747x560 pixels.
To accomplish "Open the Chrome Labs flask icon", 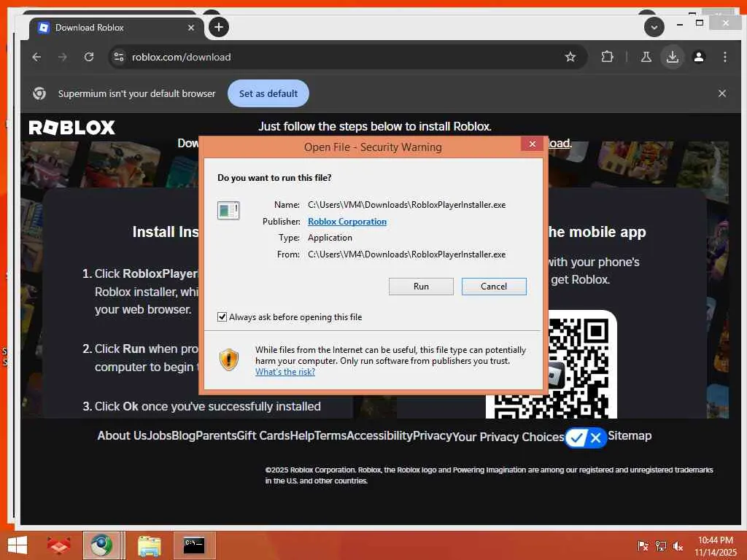I will (x=646, y=57).
